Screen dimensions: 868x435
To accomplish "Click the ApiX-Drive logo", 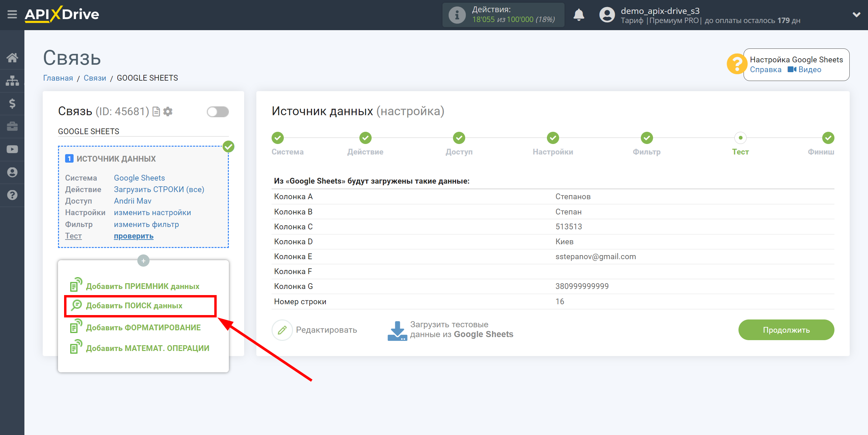I will click(62, 15).
